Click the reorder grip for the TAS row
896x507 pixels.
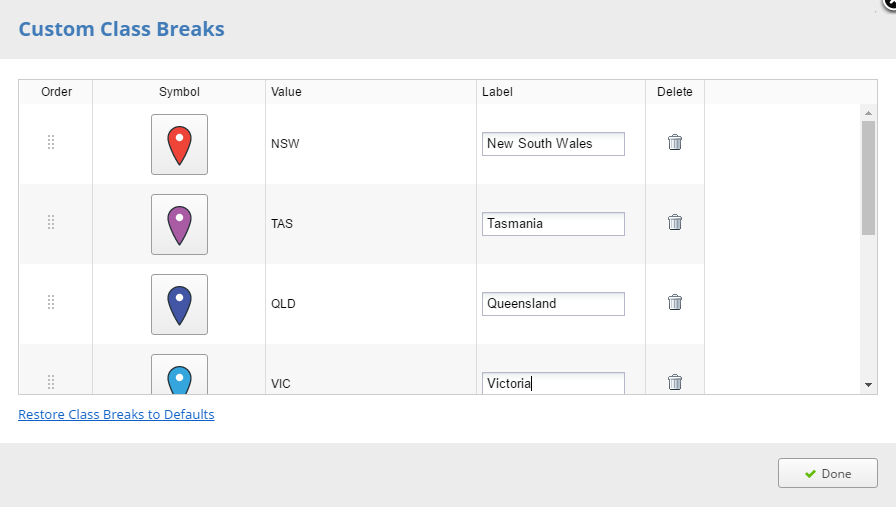point(51,222)
